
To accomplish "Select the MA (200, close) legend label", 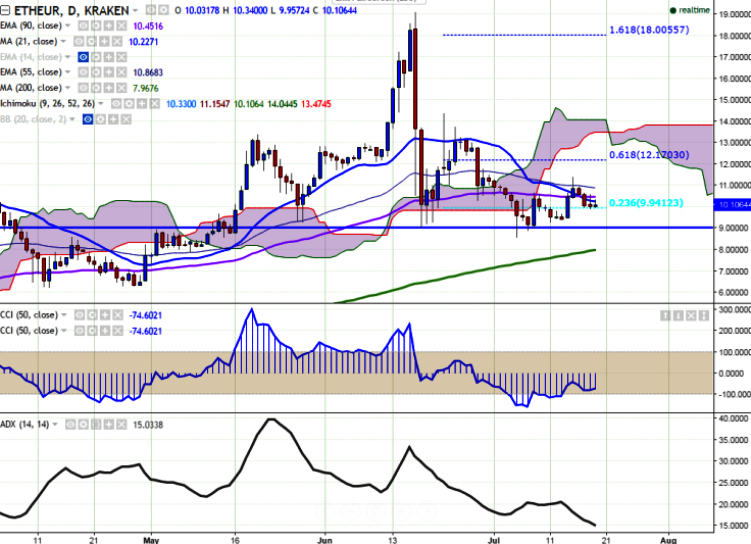I will point(31,88).
